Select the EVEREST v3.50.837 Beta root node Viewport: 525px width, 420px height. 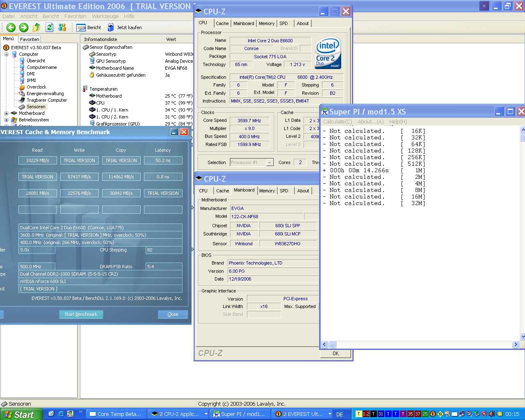[x=36, y=48]
